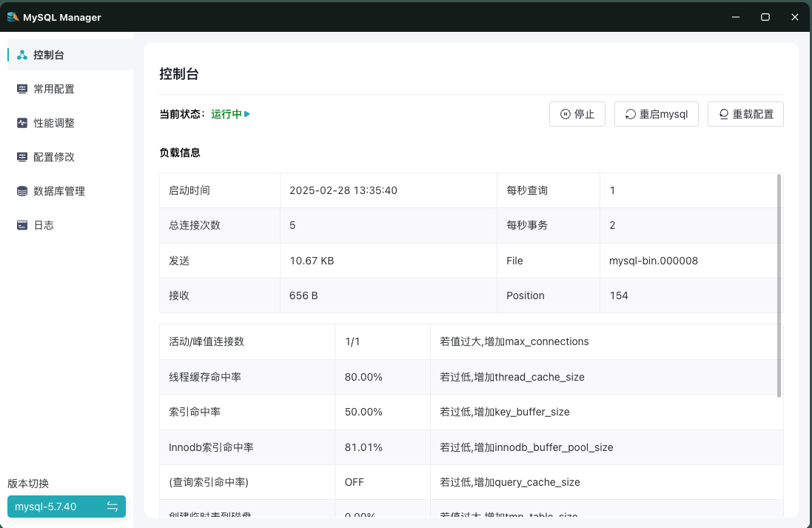
Task: Click the Position value 154
Action: pos(619,295)
